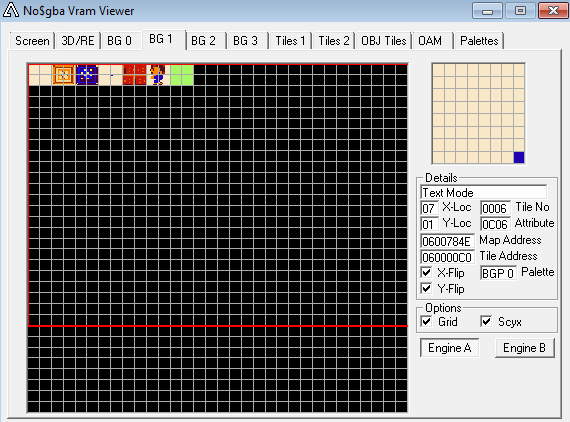
Task: Select the BG 0 tab
Action: [119, 41]
